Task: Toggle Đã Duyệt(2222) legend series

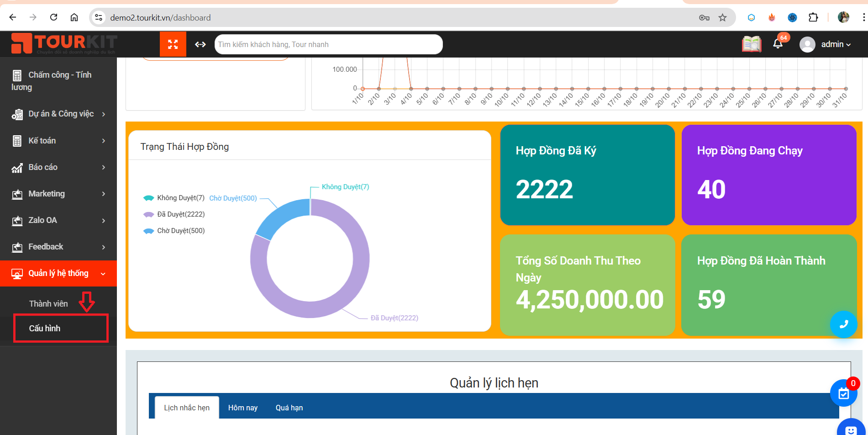Action: tap(174, 214)
